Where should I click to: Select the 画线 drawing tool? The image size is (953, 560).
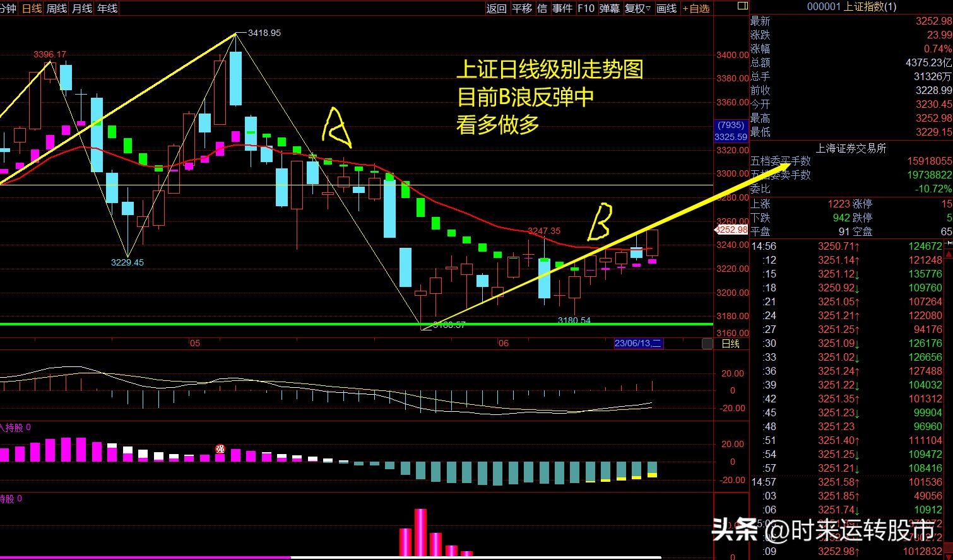point(666,9)
